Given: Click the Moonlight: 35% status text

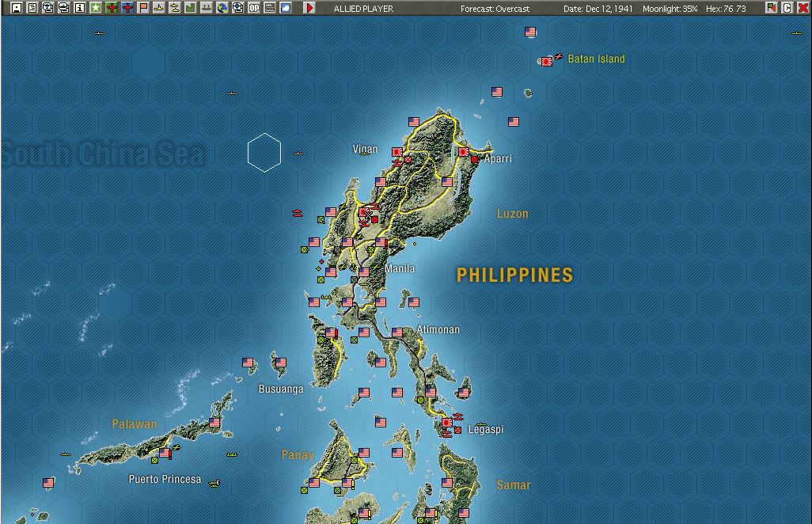Looking at the screenshot, I should tap(670, 9).
